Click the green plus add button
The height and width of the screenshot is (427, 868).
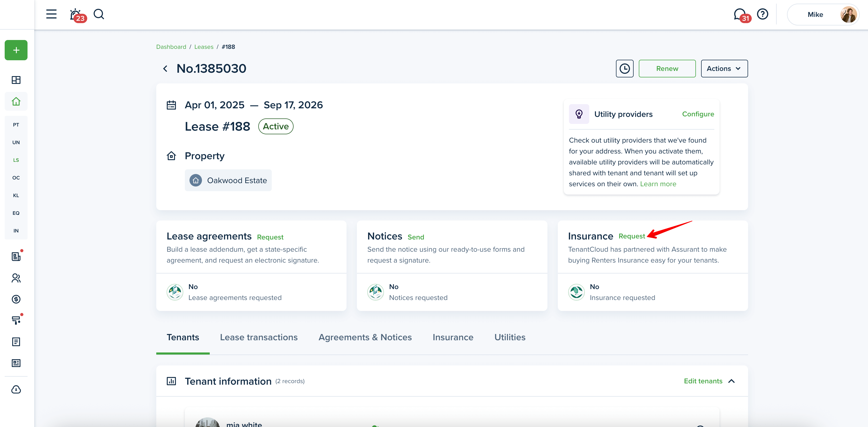coord(16,50)
